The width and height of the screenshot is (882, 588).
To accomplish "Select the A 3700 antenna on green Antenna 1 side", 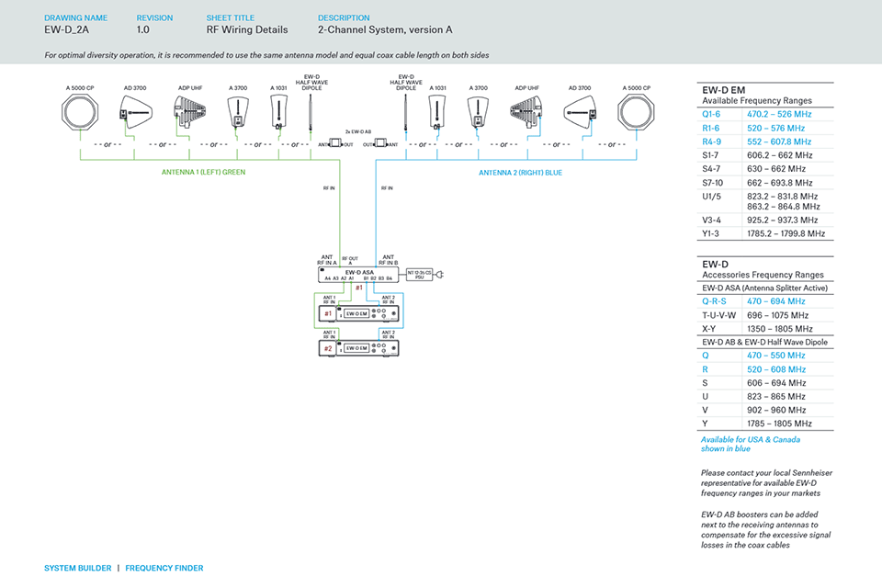I will [238, 111].
